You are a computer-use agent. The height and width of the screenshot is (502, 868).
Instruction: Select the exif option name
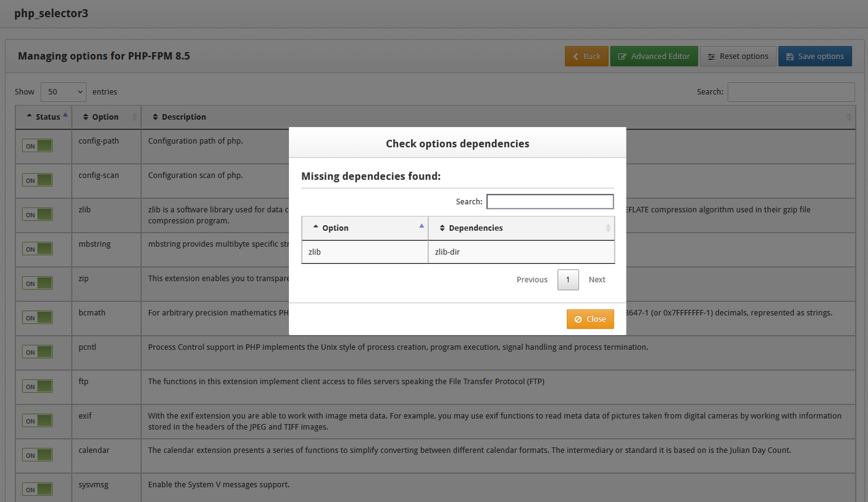(x=85, y=415)
